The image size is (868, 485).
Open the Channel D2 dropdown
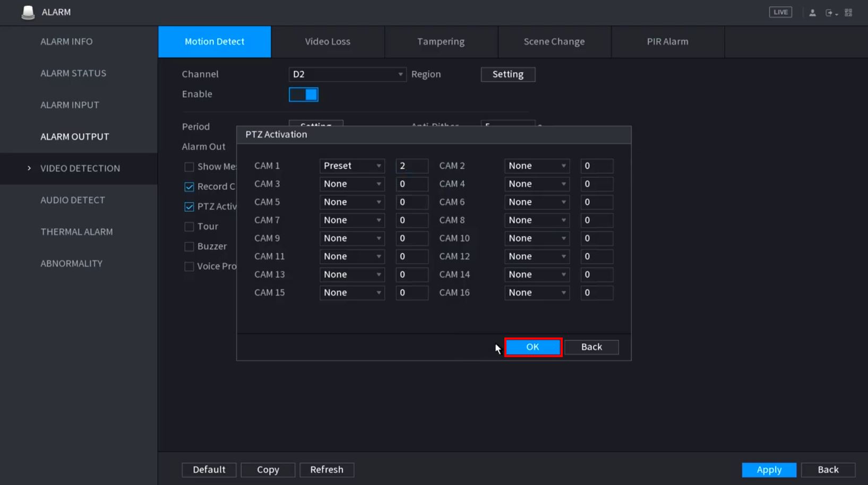(x=347, y=74)
